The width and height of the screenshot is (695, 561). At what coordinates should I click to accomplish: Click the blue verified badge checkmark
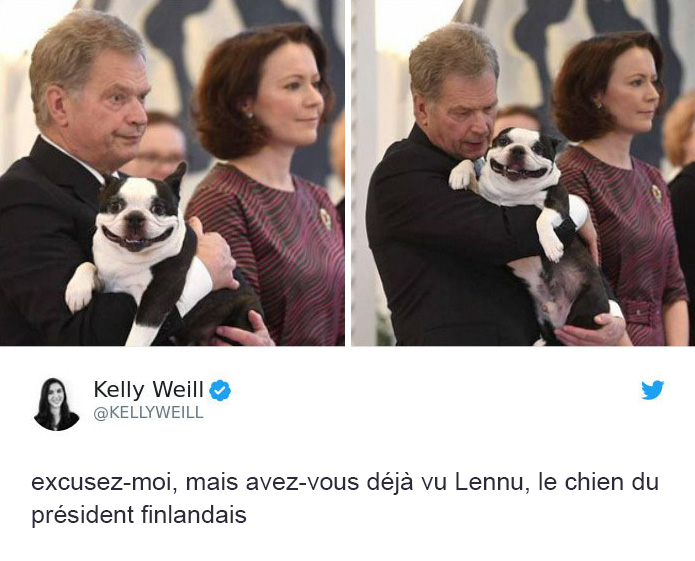tap(220, 390)
